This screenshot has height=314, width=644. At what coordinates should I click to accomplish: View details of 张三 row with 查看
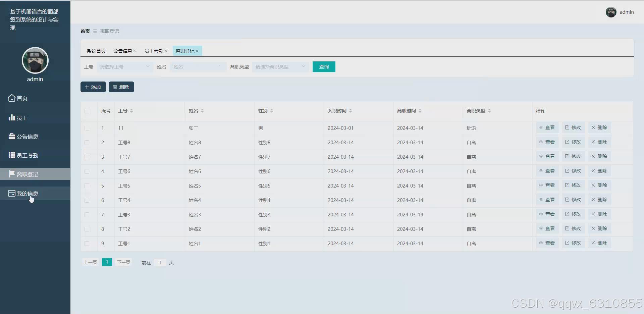tap(547, 127)
